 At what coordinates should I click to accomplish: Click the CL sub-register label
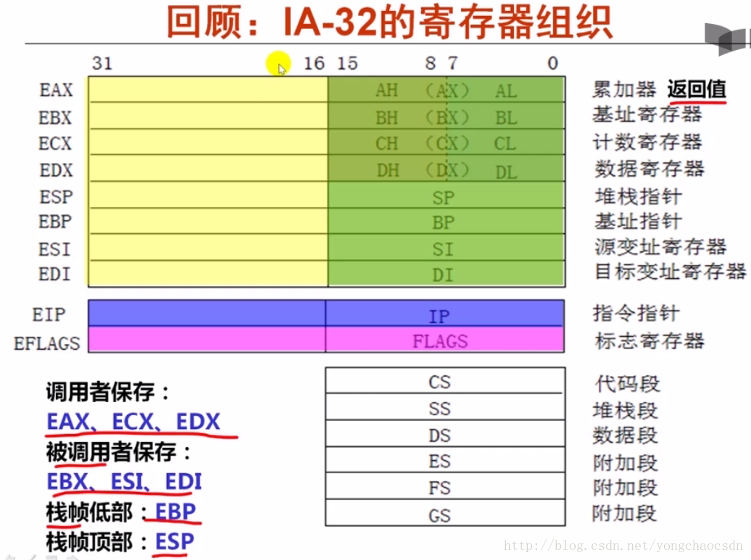click(505, 143)
